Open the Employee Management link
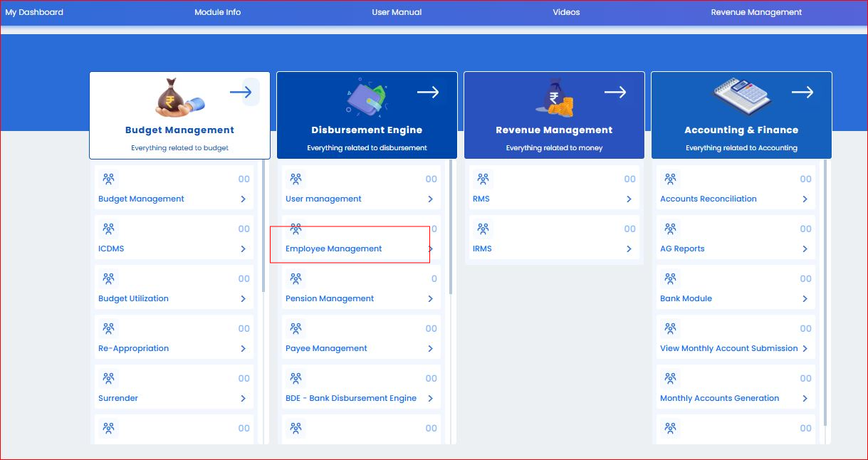The width and height of the screenshot is (868, 460). 334,249
